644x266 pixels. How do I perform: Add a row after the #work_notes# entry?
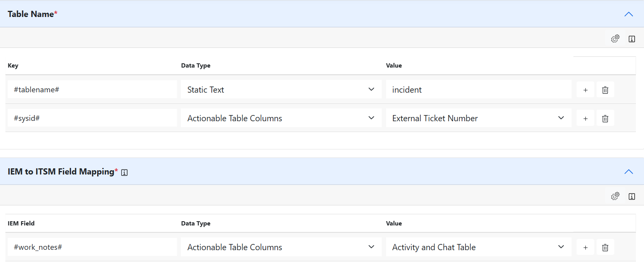tap(585, 247)
